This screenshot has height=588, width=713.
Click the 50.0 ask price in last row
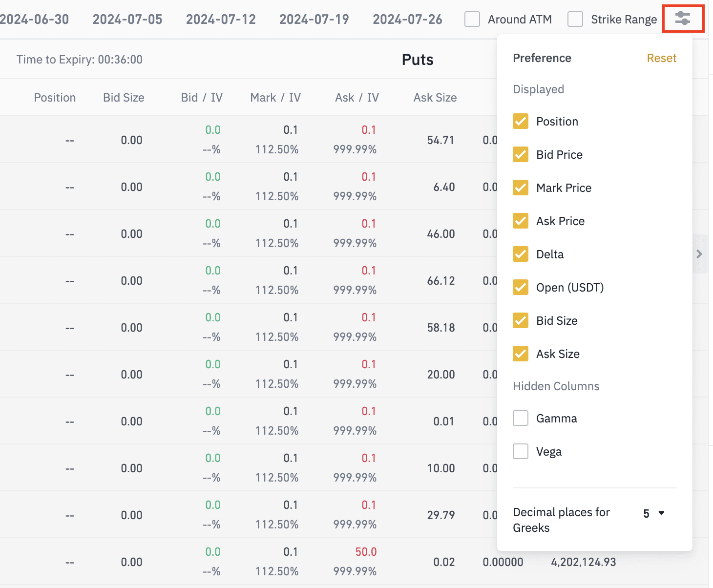point(366,552)
